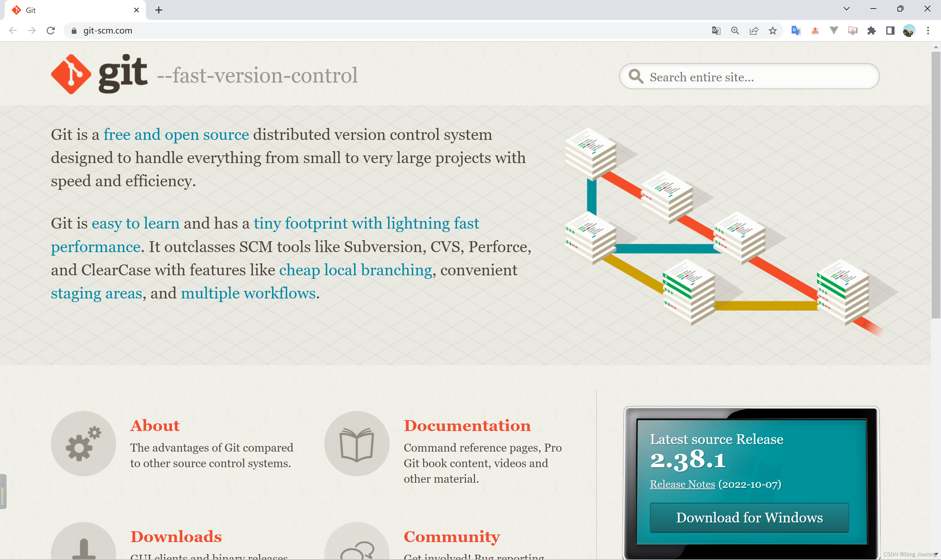Open the translate page icon
The width and height of the screenshot is (941, 560).
point(716,31)
